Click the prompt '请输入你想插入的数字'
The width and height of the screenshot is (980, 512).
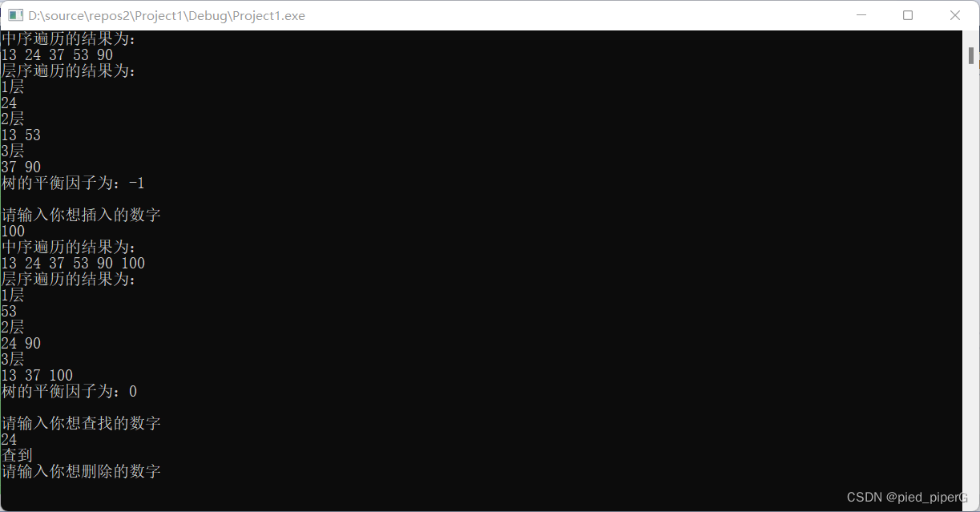coord(81,216)
